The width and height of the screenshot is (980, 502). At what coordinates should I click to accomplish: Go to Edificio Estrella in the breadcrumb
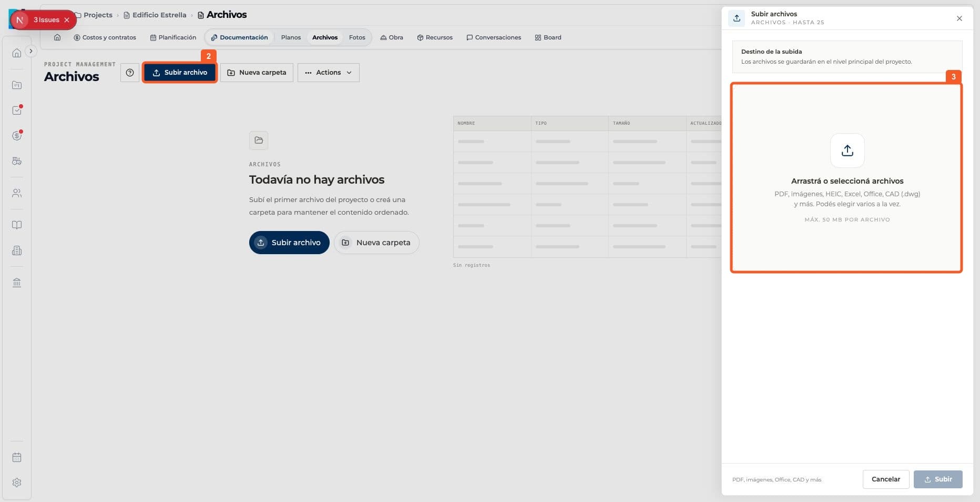tap(155, 15)
